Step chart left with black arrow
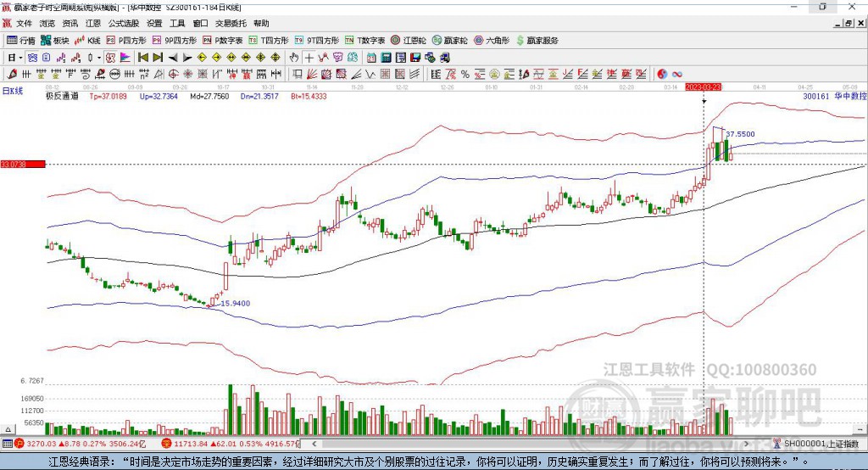Image resolution: width=868 pixels, height=470 pixels. 173,58
